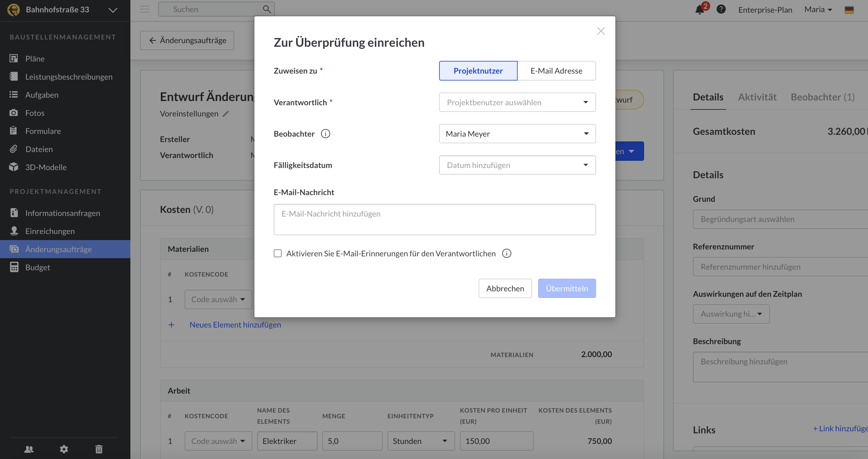Switch to the Aktivität tab

(x=757, y=97)
